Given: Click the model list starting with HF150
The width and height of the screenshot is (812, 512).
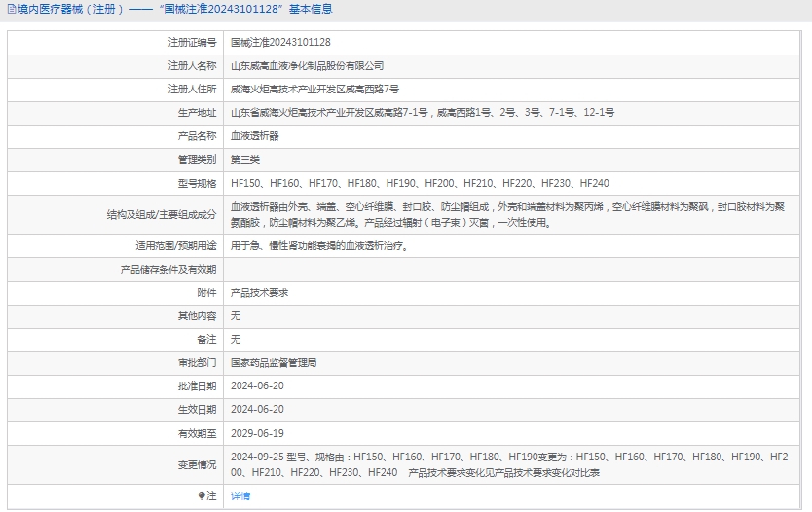Looking at the screenshot, I should pos(419,183).
